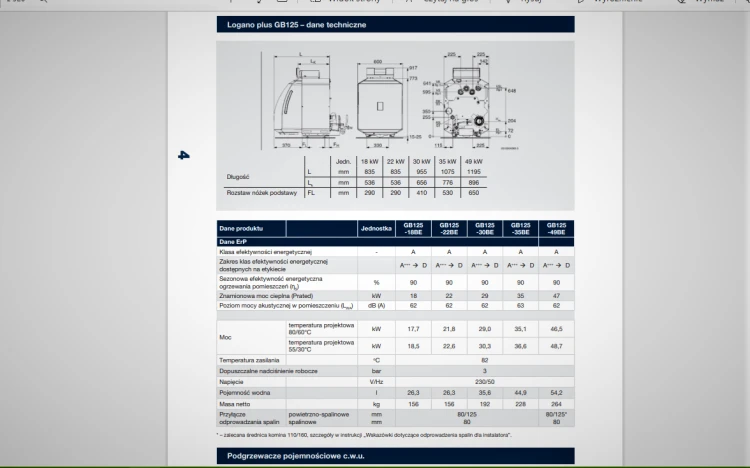Image resolution: width=750 pixels, height=468 pixels.
Task: Click the 'Długość' row label
Action: click(238, 177)
